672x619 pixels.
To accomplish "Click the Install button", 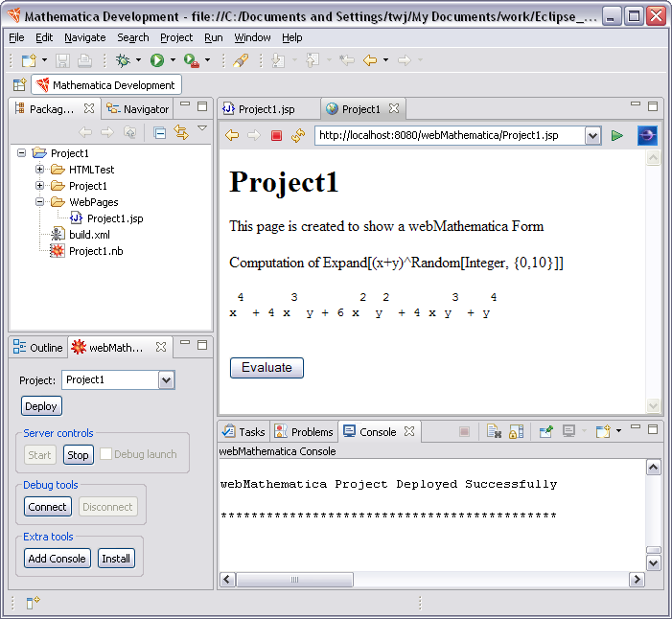I will click(x=116, y=559).
